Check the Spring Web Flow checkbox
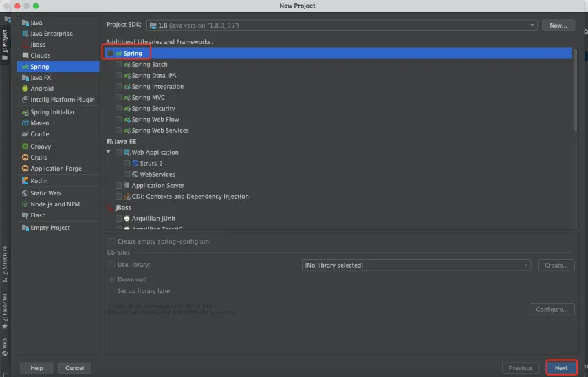Viewport: 588px width, 377px height. pyautogui.click(x=118, y=119)
